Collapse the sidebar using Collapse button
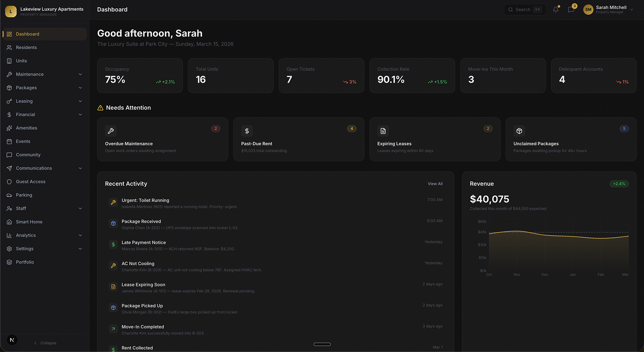This screenshot has width=644, height=352. (x=45, y=343)
